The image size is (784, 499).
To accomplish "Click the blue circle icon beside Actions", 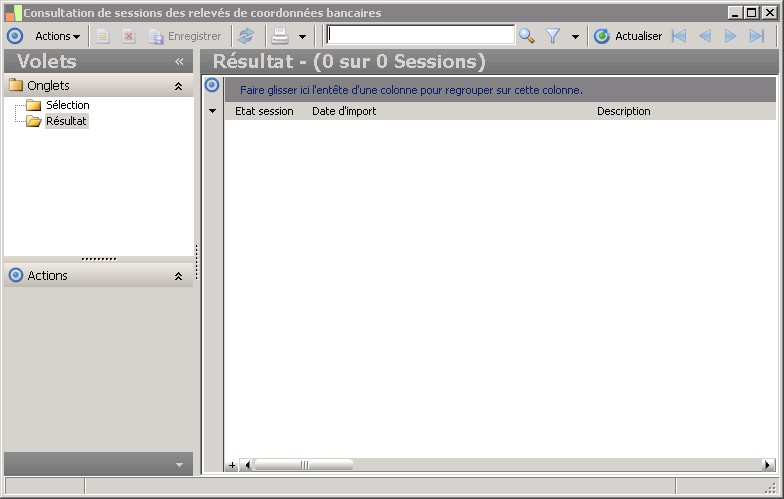I will (x=15, y=36).
